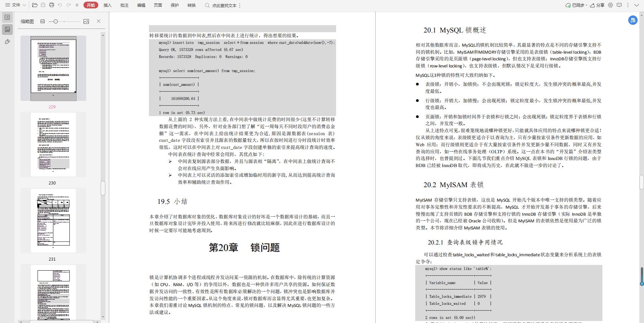
Task: Open the hamburger main menu icon
Action: [x=7, y=5]
